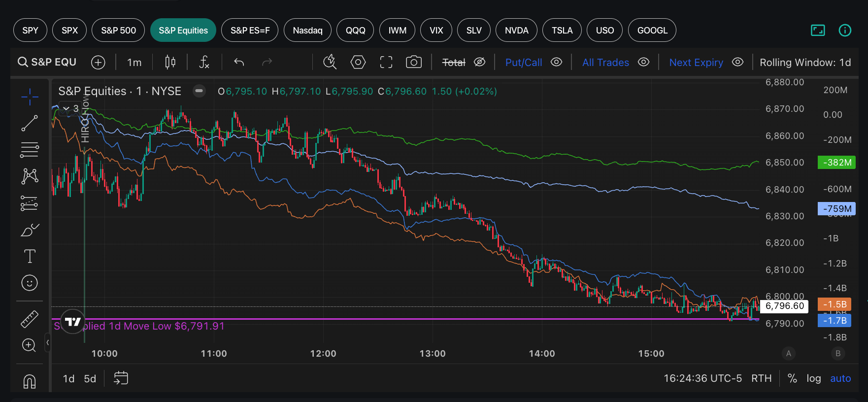The width and height of the screenshot is (868, 402).
Task: Redo the last chart action
Action: coord(267,62)
